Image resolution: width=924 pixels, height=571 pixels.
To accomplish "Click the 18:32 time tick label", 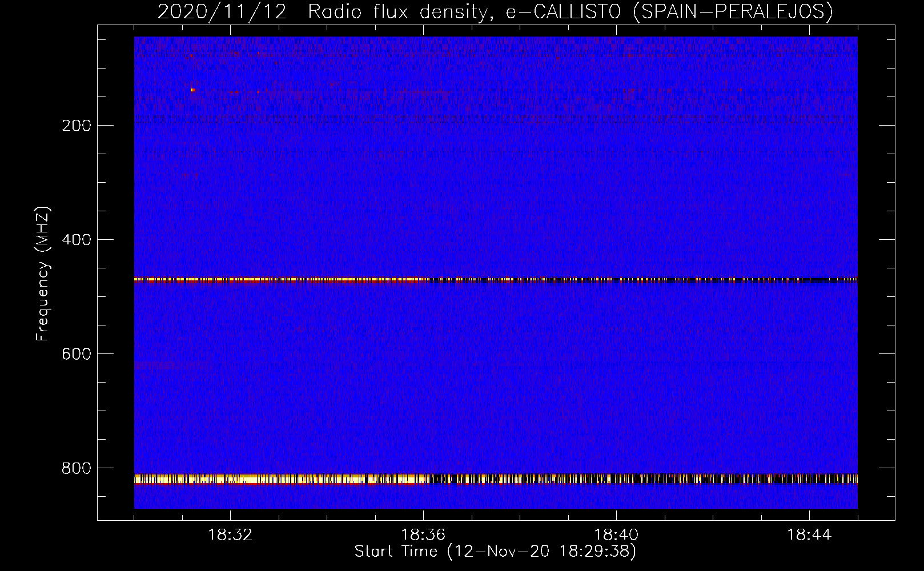I will pos(230,535).
